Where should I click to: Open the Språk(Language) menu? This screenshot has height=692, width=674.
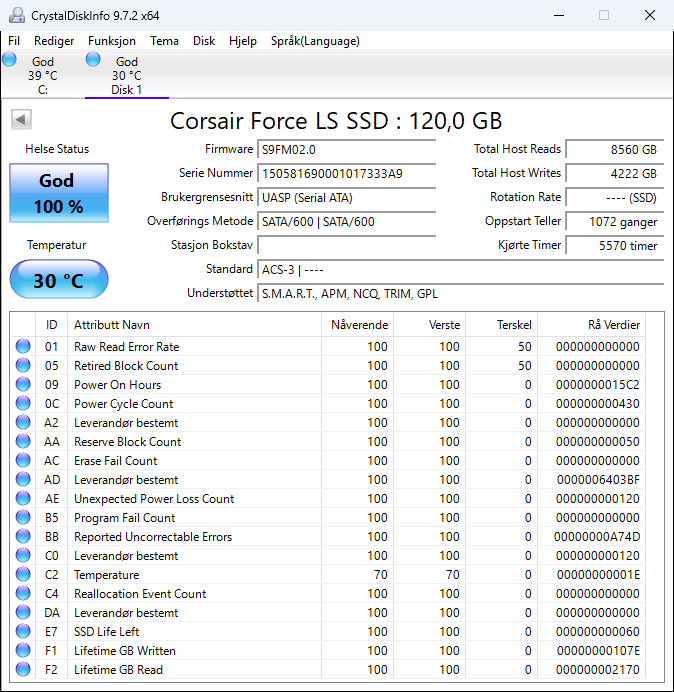[x=315, y=41]
